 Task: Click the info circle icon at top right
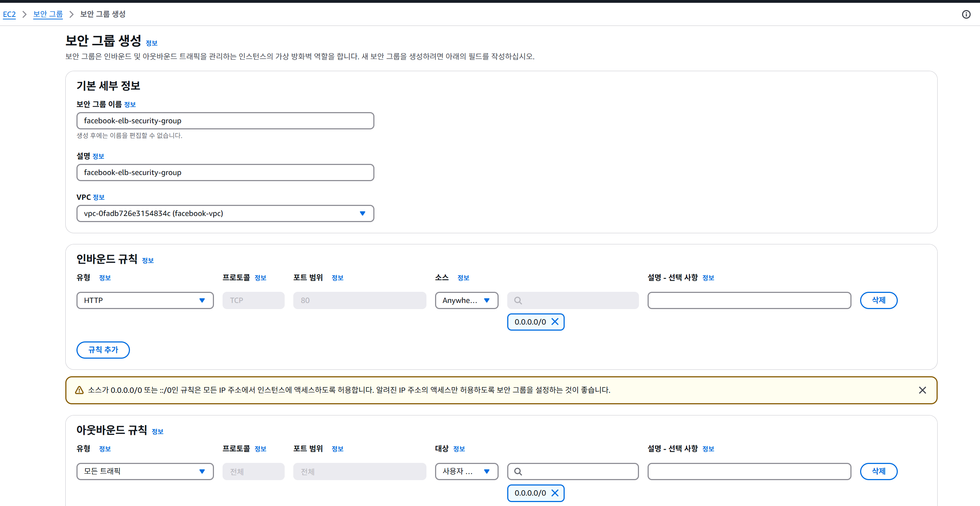966,14
